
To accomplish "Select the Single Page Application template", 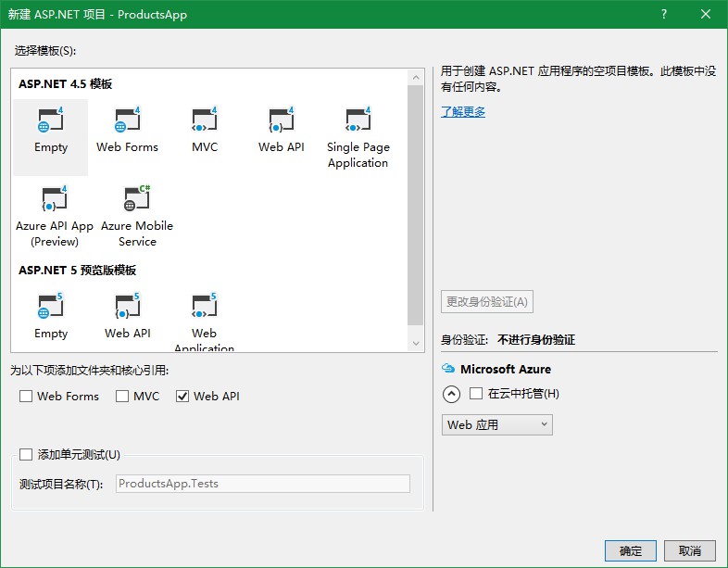I will (x=358, y=121).
